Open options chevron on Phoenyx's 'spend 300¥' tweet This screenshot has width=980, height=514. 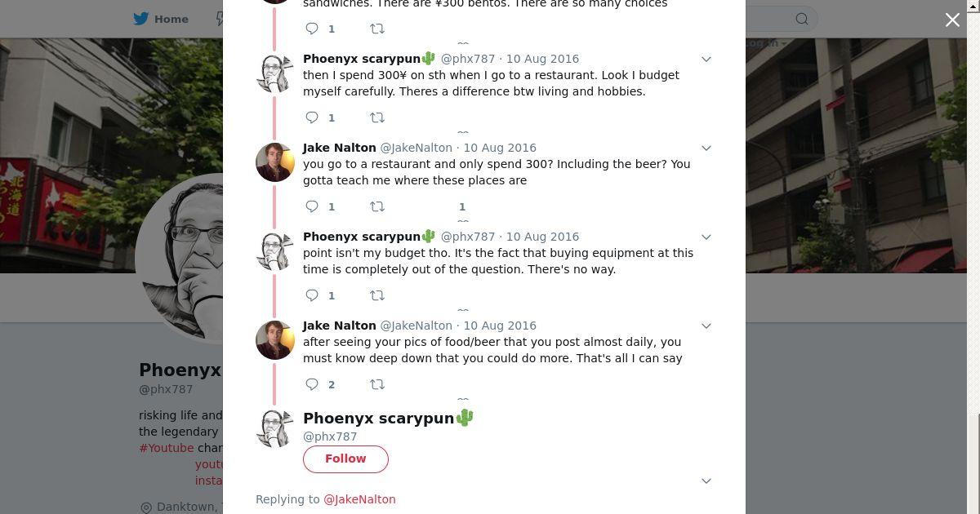coord(706,60)
